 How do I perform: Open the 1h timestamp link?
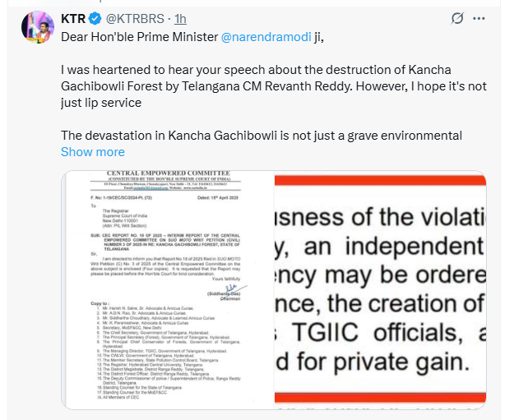[180, 19]
